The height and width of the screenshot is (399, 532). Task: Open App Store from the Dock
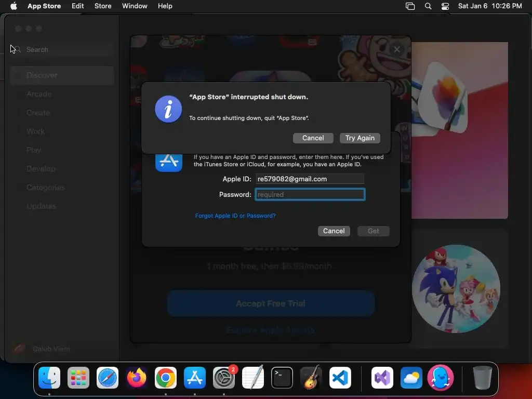point(195,378)
